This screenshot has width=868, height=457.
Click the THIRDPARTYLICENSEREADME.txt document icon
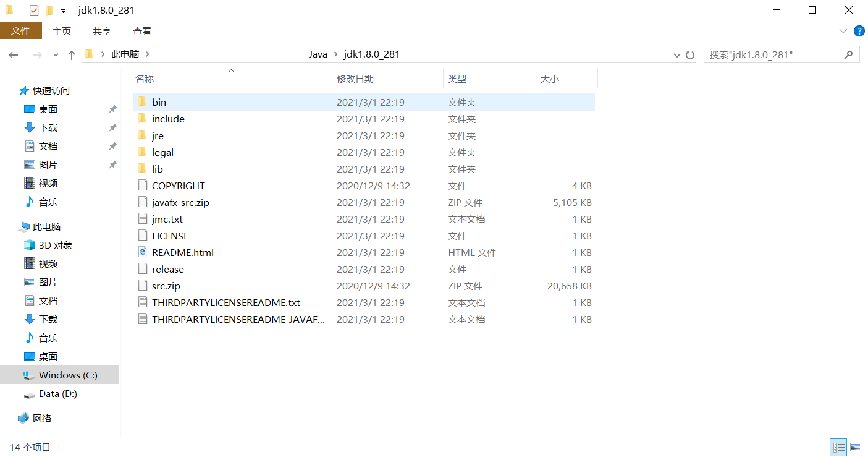142,302
